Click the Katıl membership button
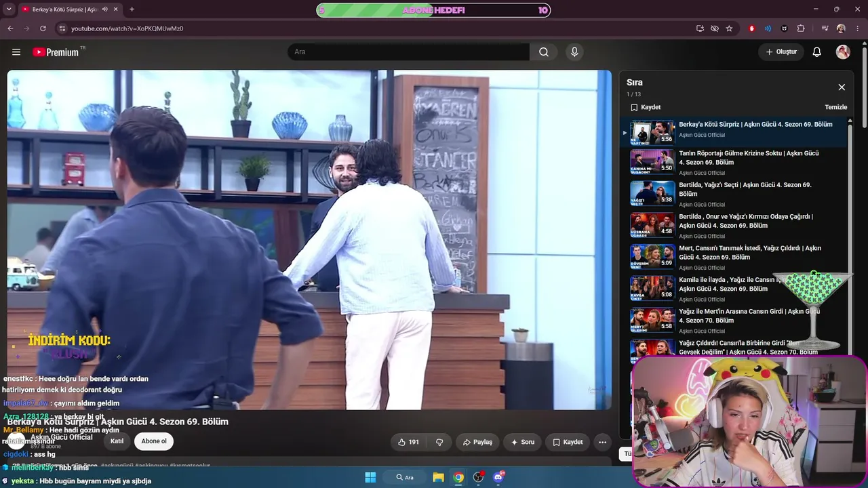Viewport: 868px width, 488px height. 117,441
